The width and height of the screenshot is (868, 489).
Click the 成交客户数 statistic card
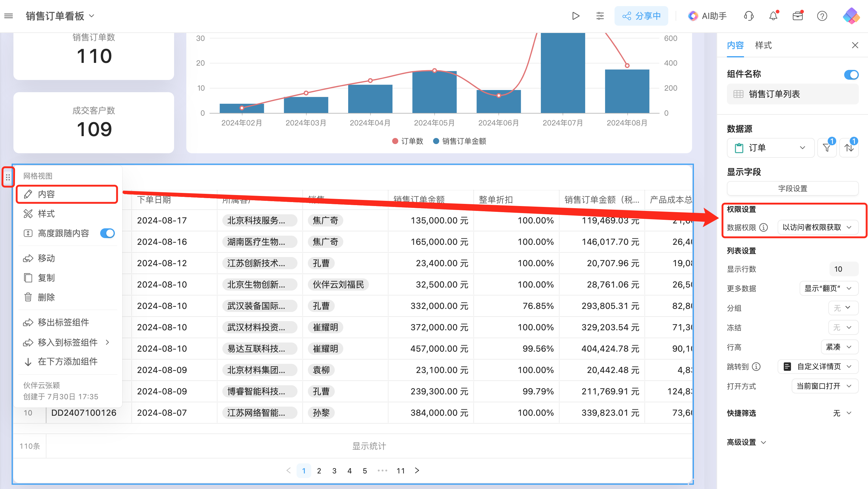[x=94, y=123]
